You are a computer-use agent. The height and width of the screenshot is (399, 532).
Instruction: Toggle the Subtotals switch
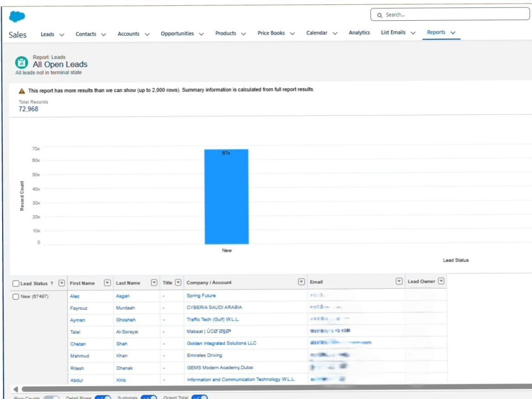point(149,397)
